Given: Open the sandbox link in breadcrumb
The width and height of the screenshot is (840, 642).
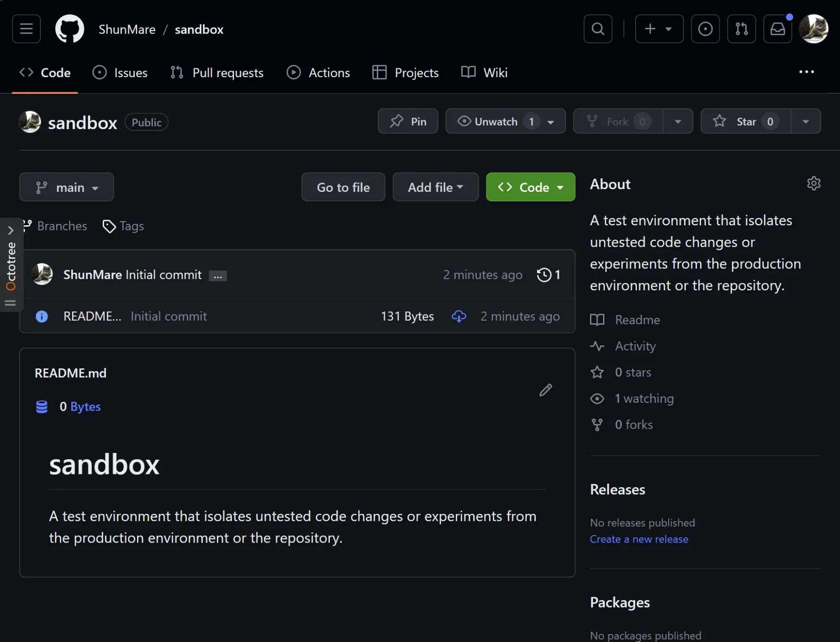Looking at the screenshot, I should [x=199, y=29].
